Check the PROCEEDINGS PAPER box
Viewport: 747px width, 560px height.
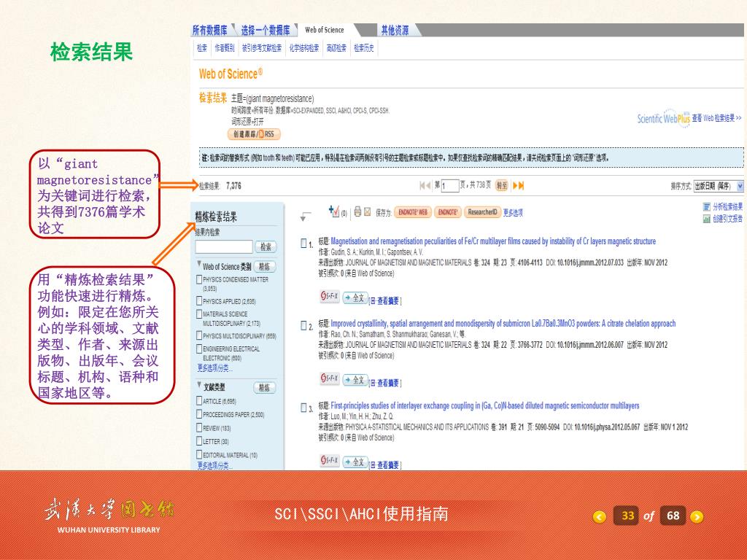click(x=199, y=414)
